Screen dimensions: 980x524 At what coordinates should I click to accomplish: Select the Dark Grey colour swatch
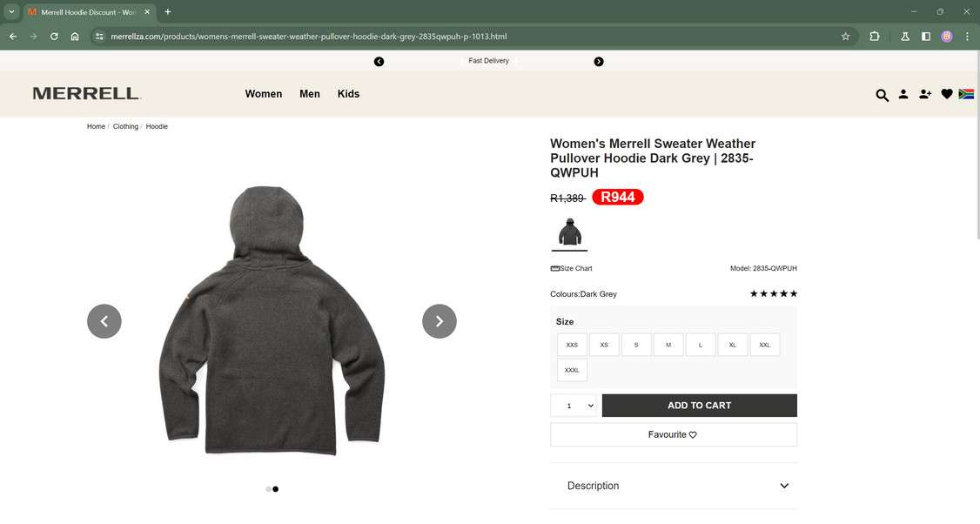[569, 232]
